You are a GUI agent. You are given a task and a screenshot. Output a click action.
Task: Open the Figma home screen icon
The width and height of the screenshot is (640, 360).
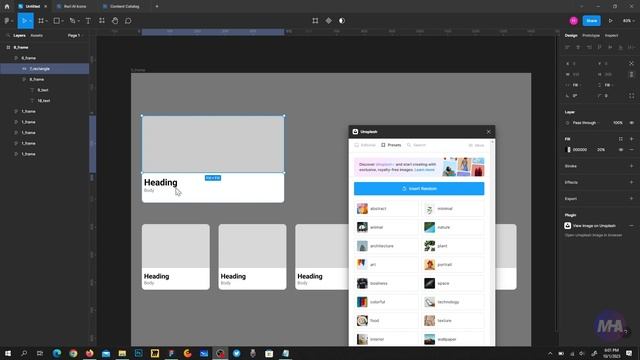point(7,7)
